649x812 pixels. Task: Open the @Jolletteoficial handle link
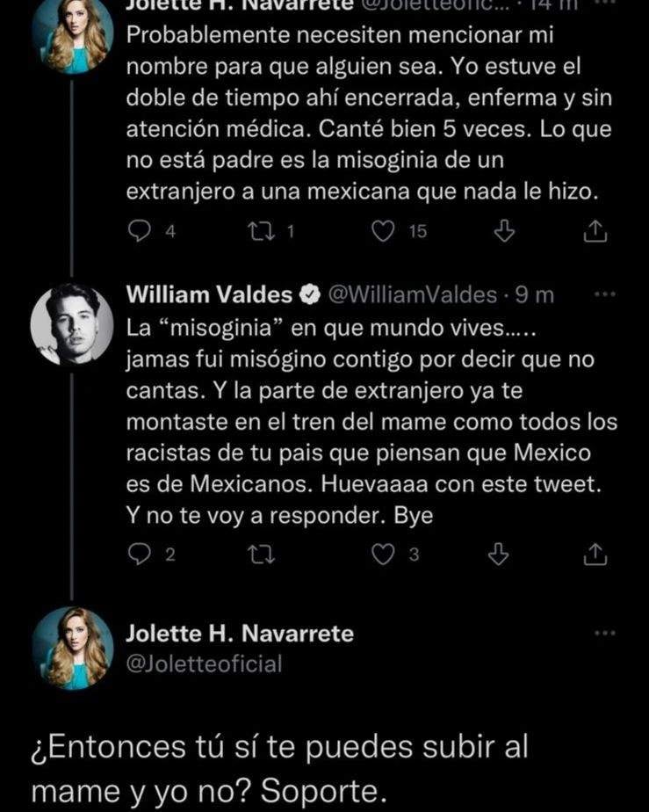205,664
